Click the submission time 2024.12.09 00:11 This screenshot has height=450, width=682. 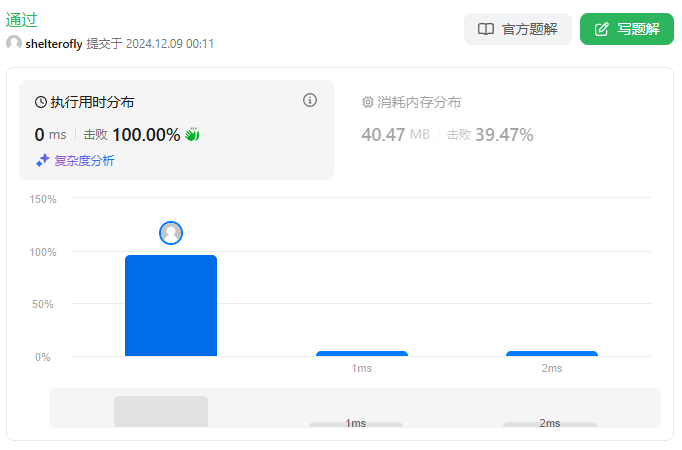170,44
